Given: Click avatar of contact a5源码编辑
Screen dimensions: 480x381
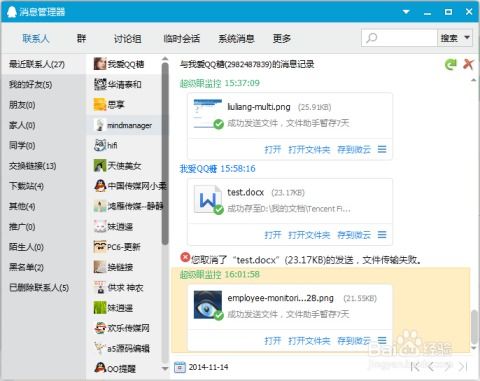Looking at the screenshot, I should (100, 348).
